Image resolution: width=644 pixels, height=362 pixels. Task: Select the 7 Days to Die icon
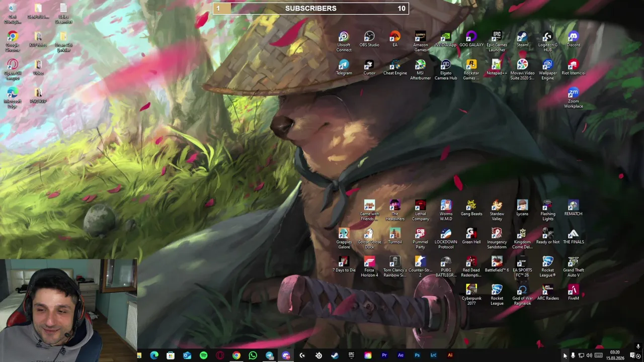click(344, 264)
